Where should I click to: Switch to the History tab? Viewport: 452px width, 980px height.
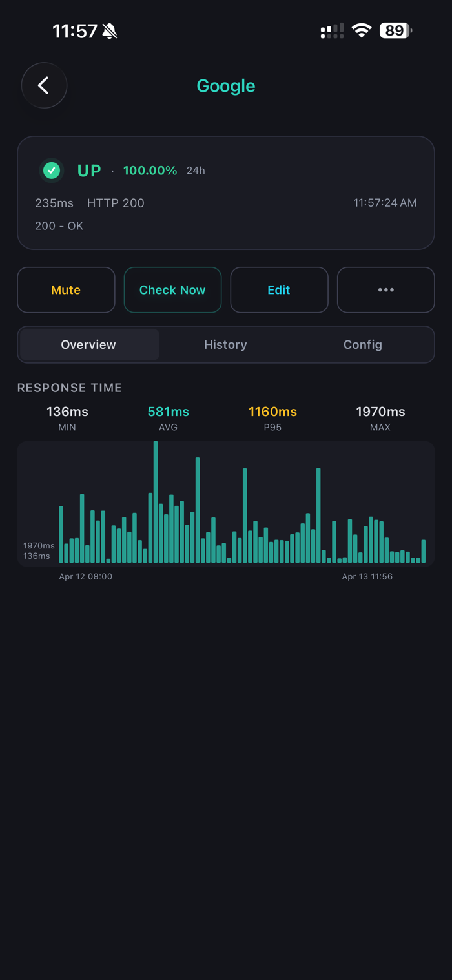(x=225, y=344)
